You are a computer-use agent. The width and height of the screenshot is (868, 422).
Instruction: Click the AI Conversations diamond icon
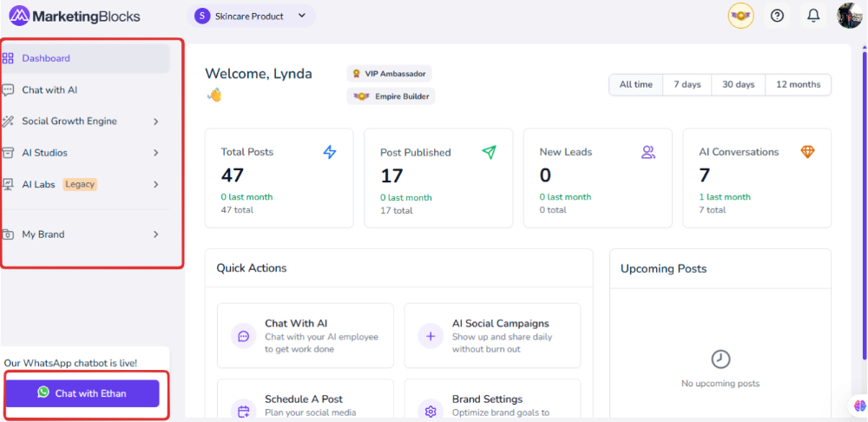[808, 152]
